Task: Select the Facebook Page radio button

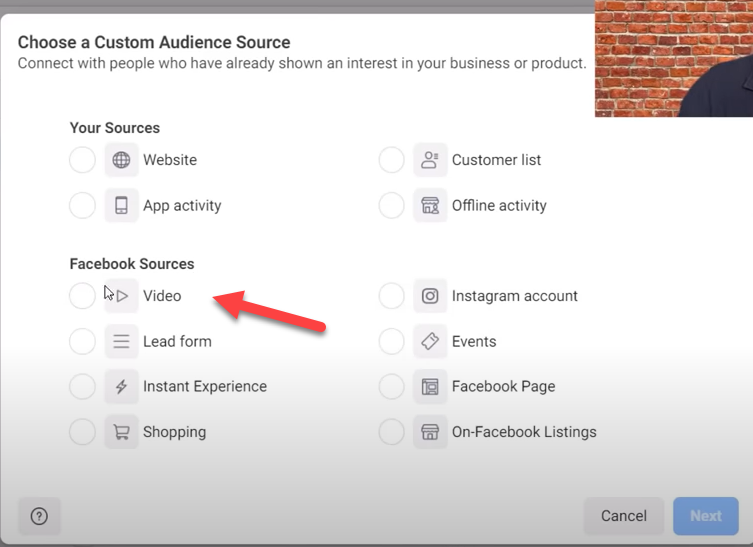Action: [391, 387]
